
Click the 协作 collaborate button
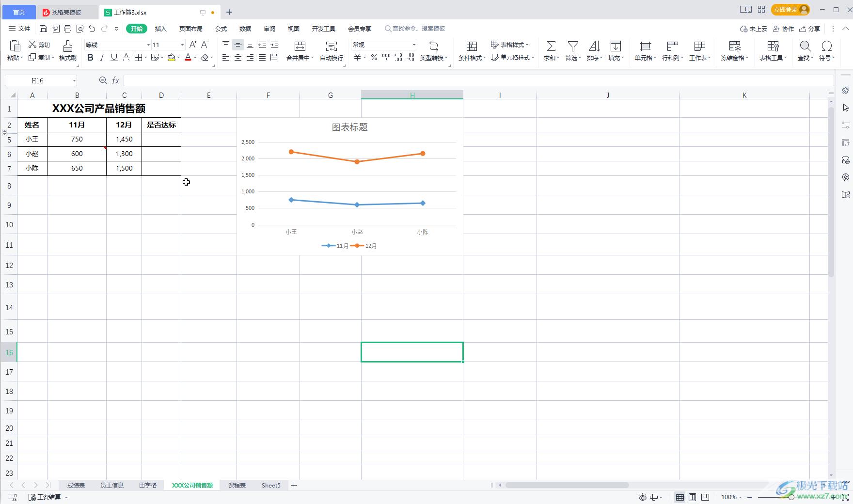point(783,29)
